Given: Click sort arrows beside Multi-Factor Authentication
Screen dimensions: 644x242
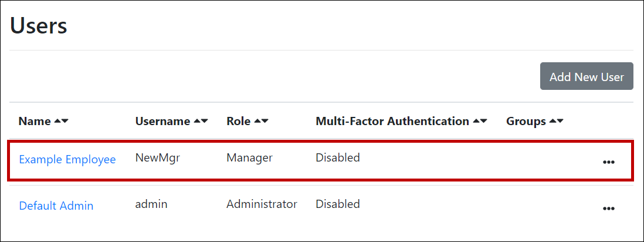Looking at the screenshot, I should coord(480,122).
